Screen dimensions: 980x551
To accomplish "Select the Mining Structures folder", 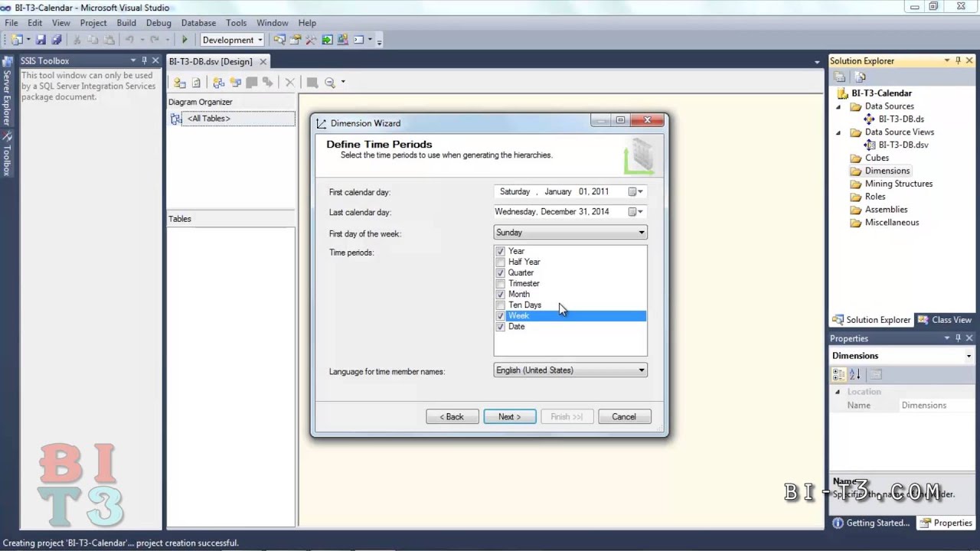I will click(x=898, y=184).
